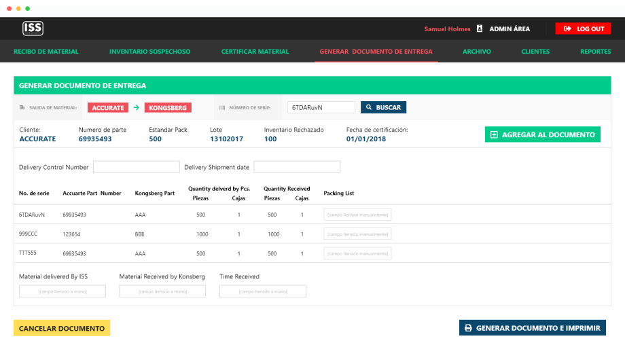
Task: Switch to Inventario Sospechoso tab
Action: click(150, 52)
